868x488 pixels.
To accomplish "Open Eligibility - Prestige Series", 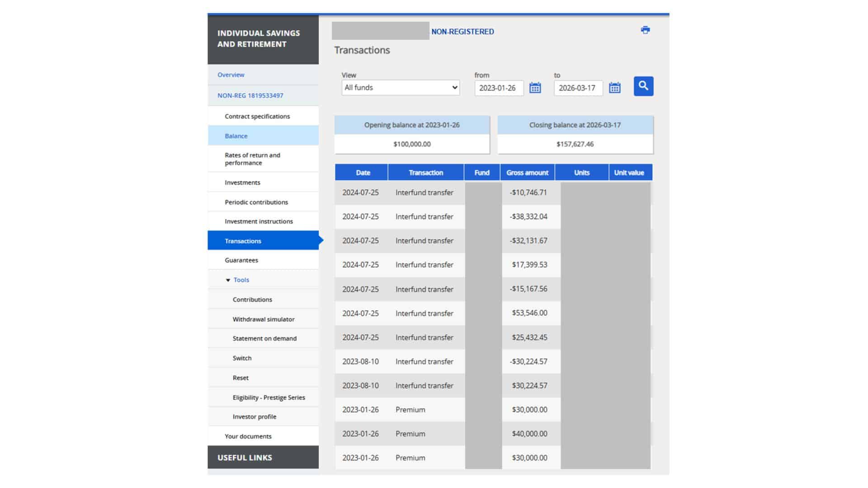I will tap(269, 398).
